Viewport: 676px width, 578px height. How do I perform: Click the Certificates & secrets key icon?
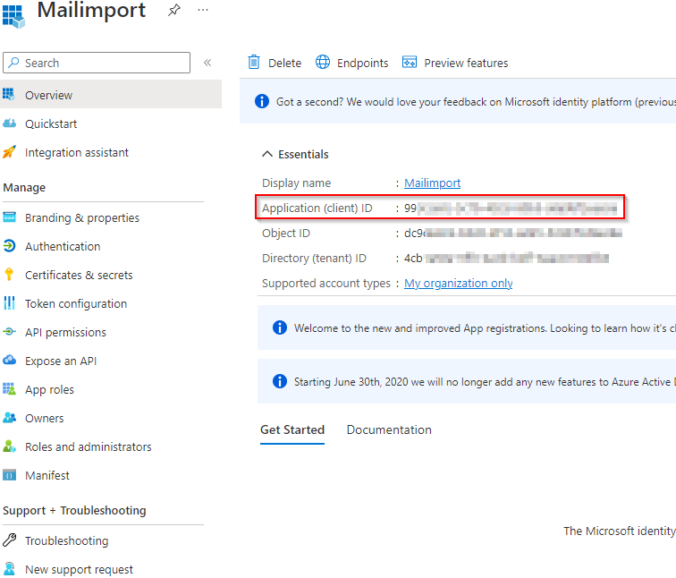point(9,274)
